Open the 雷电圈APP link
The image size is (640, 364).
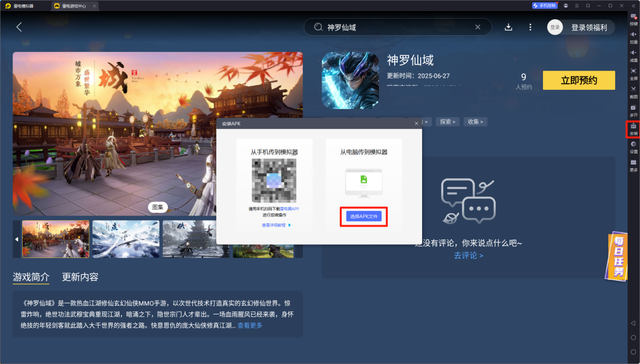290,209
